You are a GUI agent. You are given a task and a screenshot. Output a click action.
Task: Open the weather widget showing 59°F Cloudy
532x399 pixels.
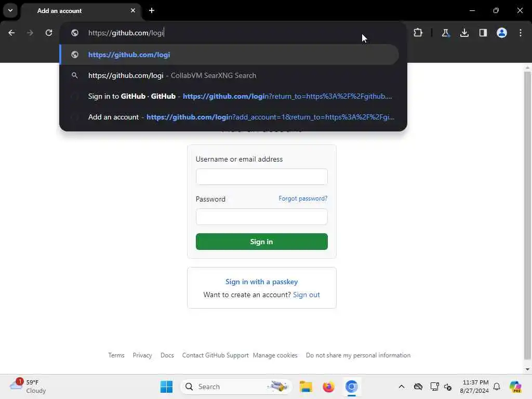tap(28, 387)
